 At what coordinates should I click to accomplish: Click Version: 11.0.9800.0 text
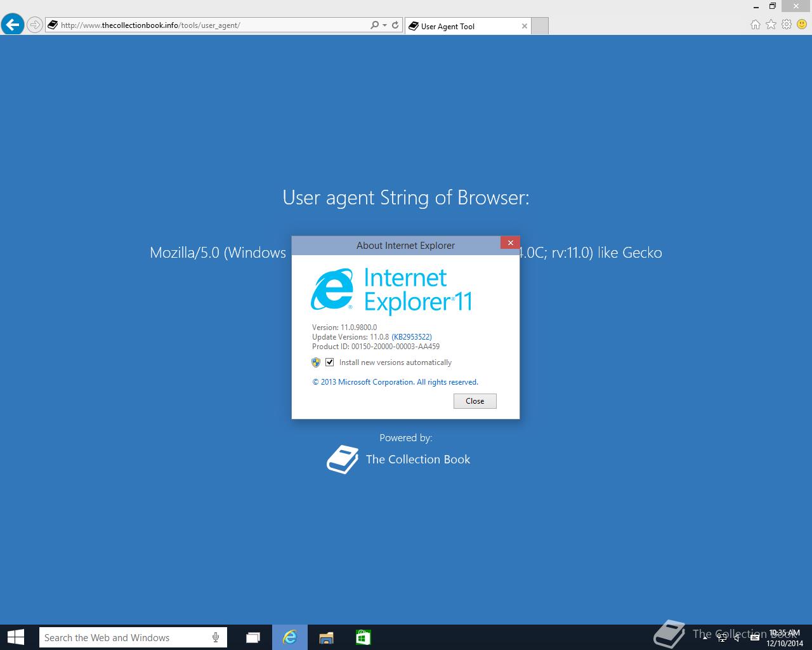[x=344, y=328]
